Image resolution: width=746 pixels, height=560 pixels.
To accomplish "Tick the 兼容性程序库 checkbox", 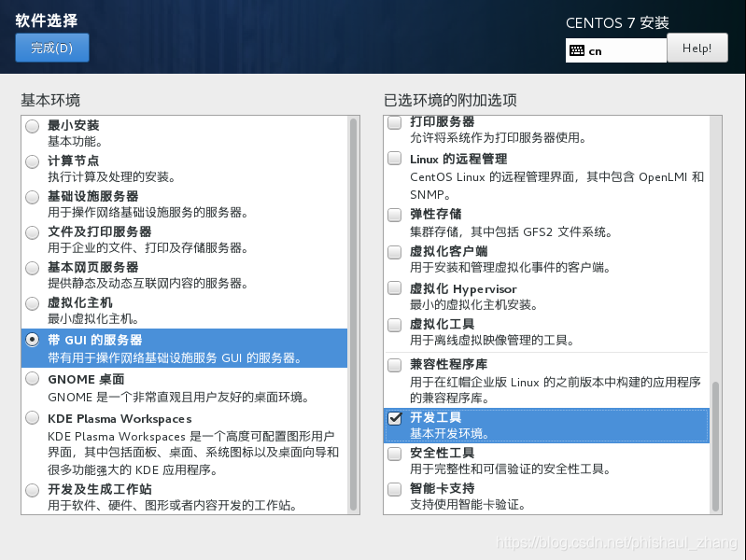I will [x=394, y=365].
